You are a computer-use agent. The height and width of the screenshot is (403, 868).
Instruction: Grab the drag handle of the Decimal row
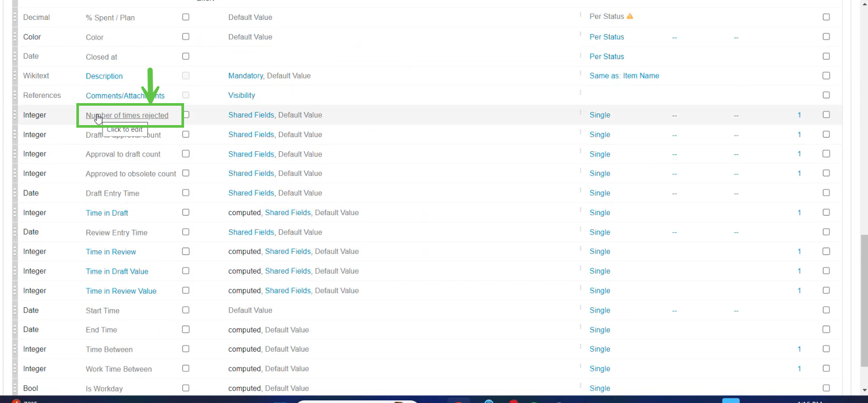pyautogui.click(x=15, y=17)
